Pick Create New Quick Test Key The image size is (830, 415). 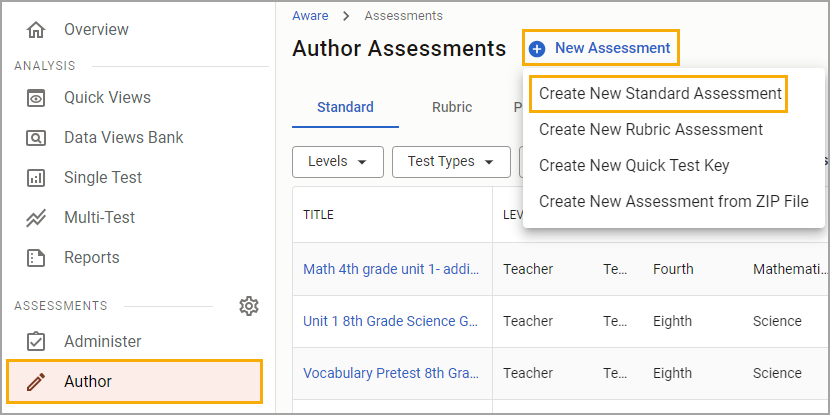pyautogui.click(x=634, y=166)
